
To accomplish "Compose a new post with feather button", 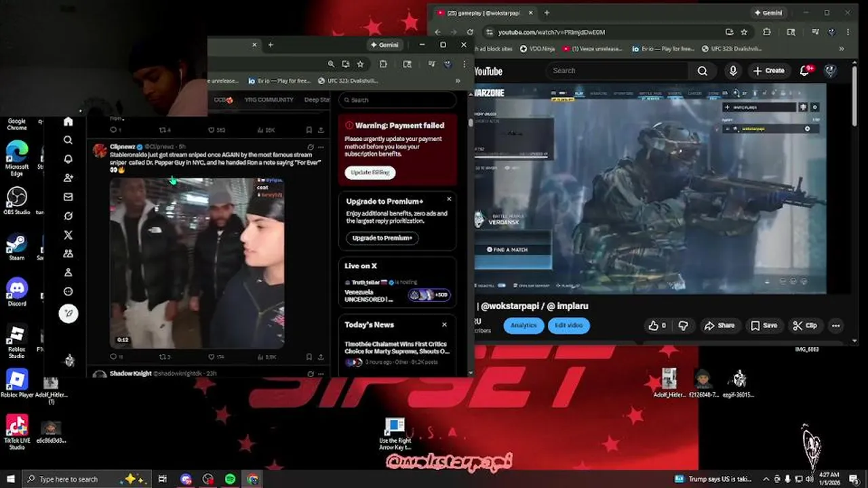I will pyautogui.click(x=68, y=313).
